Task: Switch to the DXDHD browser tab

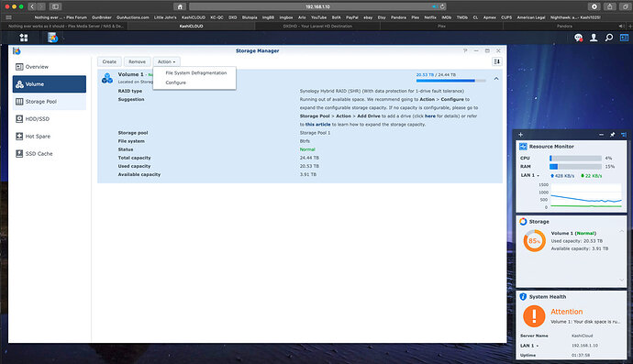Action: 317,26
